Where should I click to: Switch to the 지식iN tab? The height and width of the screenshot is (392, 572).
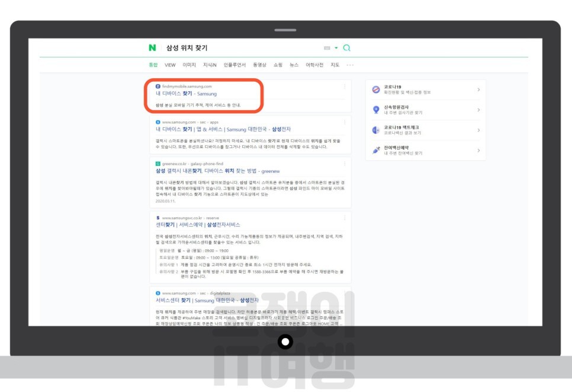210,65
